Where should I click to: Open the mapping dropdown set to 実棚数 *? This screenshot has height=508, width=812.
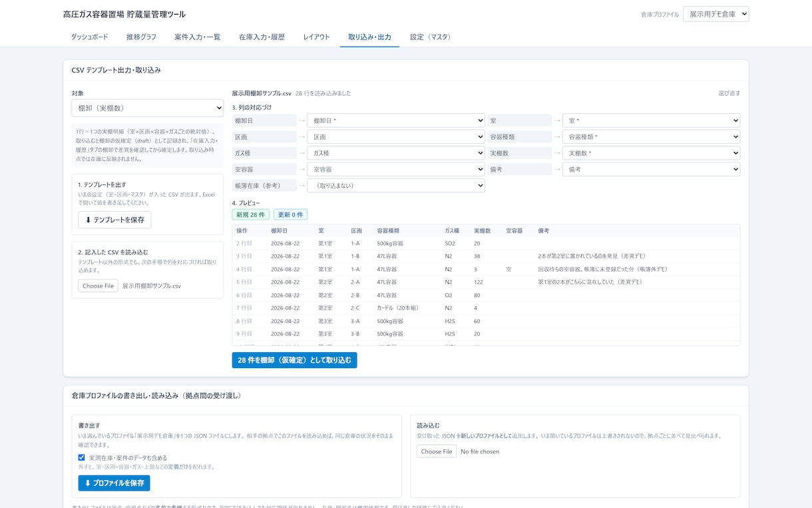tap(651, 153)
